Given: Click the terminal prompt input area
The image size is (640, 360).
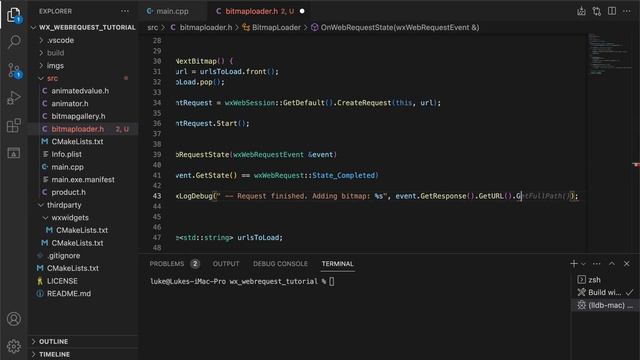Looking at the screenshot, I should 331,281.
